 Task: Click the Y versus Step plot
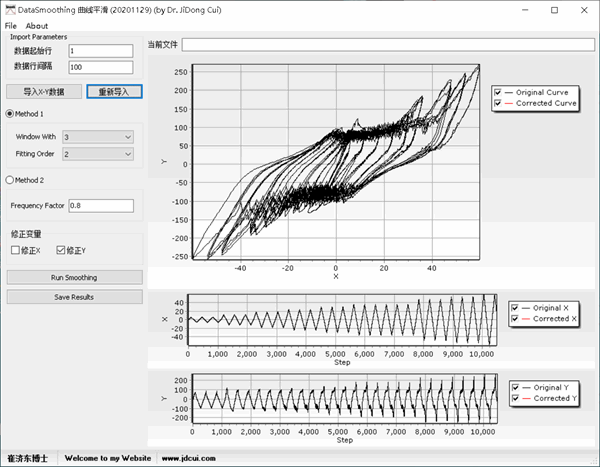coord(344,398)
